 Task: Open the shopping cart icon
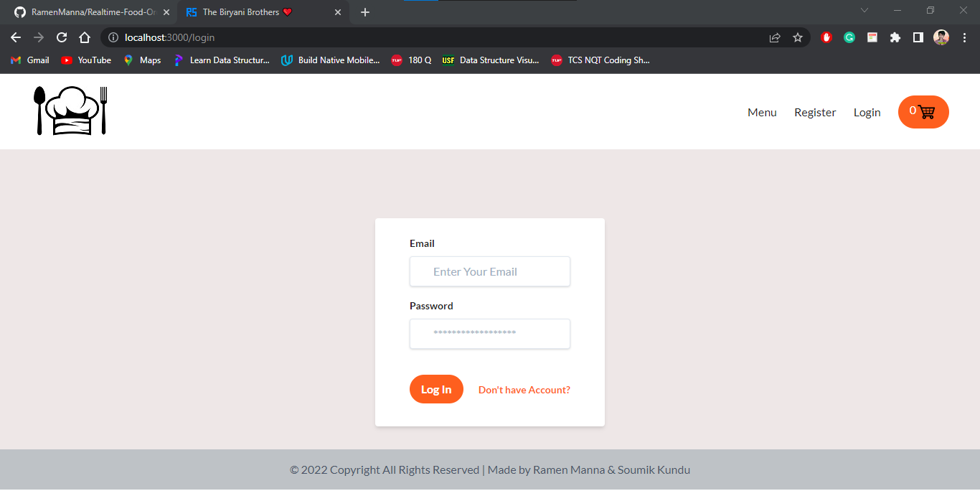[928, 112]
